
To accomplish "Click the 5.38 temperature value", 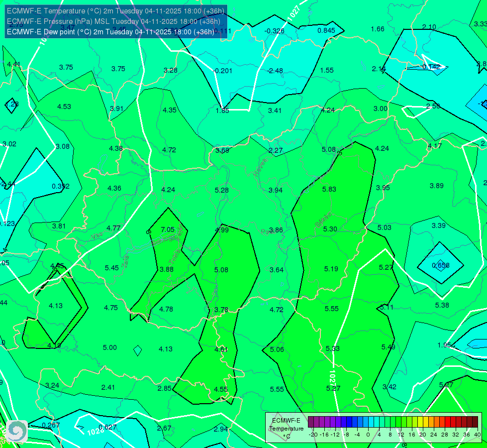I will click(x=442, y=305).
